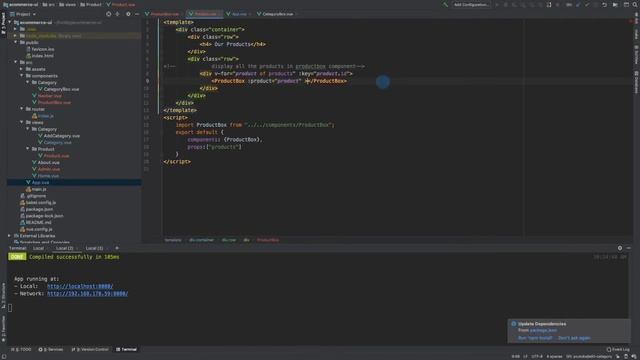Switch to the Local (3) terminal tab
Image resolution: width=640 pixels, height=360 pixels.
coord(94,248)
